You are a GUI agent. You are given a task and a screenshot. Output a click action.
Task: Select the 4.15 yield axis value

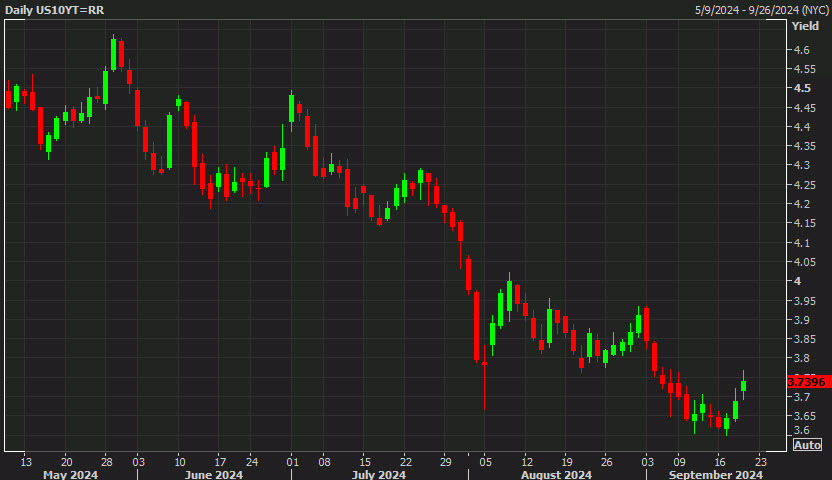804,223
